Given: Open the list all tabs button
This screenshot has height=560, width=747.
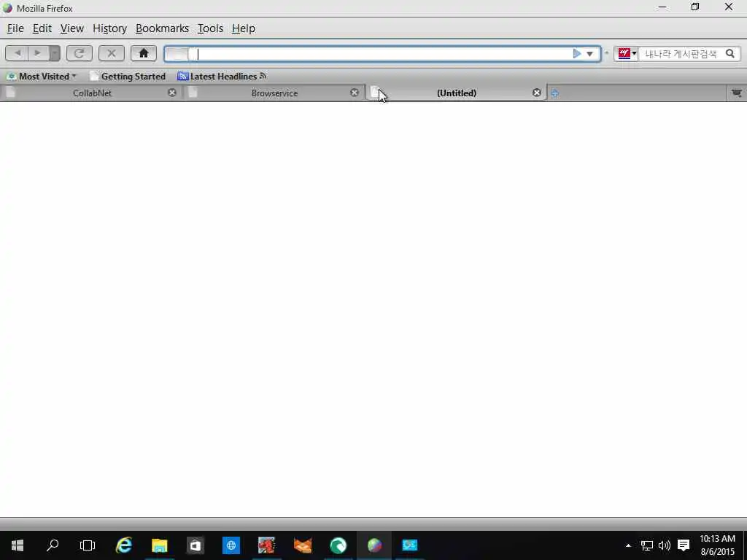Looking at the screenshot, I should 737,93.
